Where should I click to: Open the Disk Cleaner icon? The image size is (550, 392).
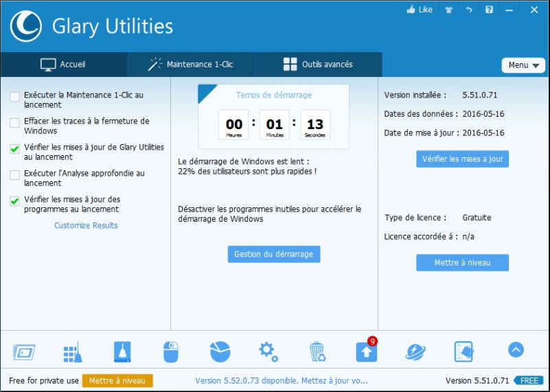click(122, 351)
